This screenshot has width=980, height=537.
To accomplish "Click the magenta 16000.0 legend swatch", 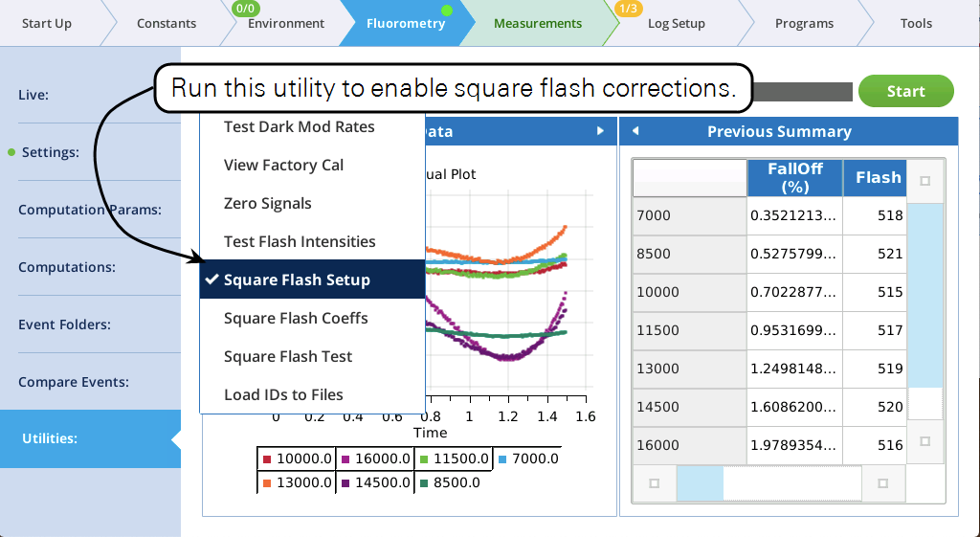I will pyautogui.click(x=345, y=459).
